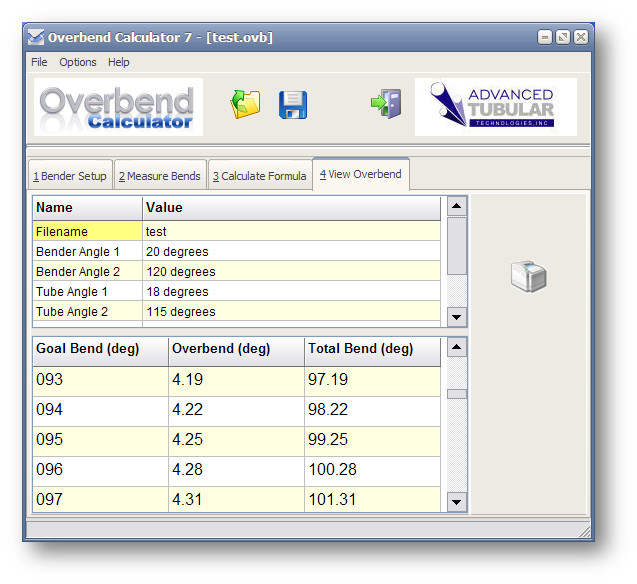Minimize the Overbend Calculator window
Screen dimensions: 637x584
tap(545, 37)
